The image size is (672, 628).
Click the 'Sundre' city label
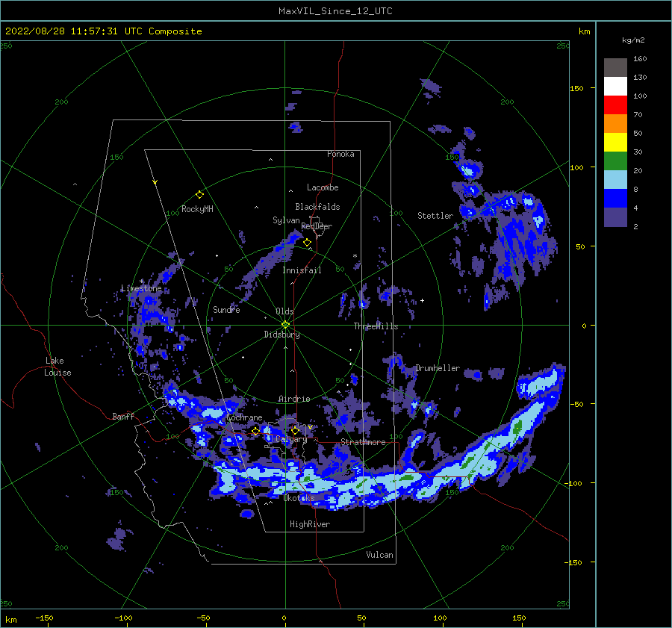coord(226,309)
